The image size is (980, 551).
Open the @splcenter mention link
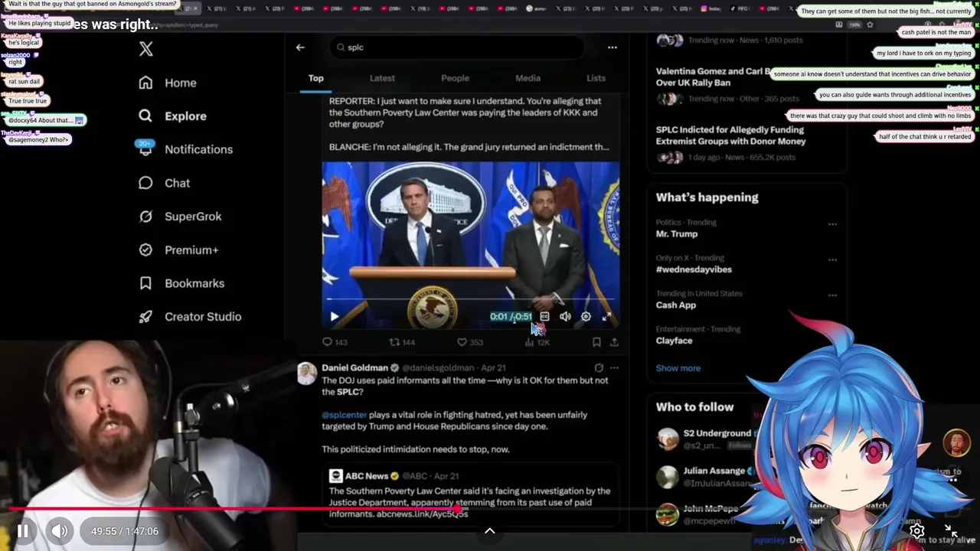[344, 415]
